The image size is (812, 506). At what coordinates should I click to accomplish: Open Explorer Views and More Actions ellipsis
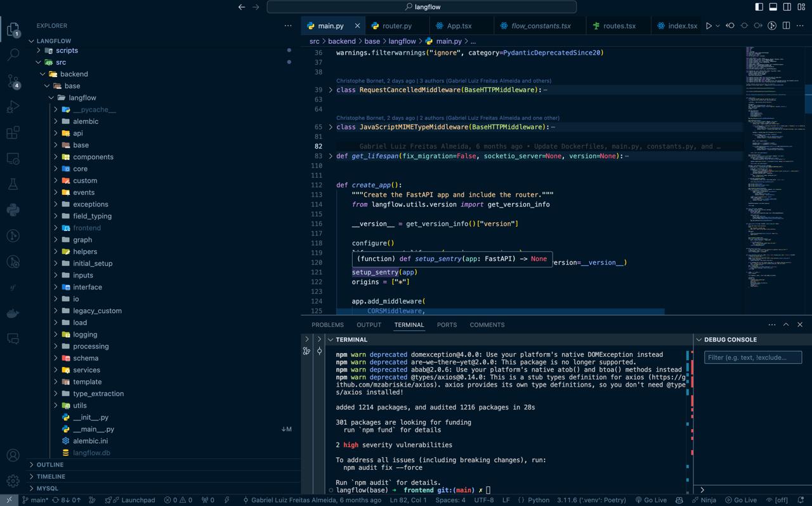coord(288,26)
